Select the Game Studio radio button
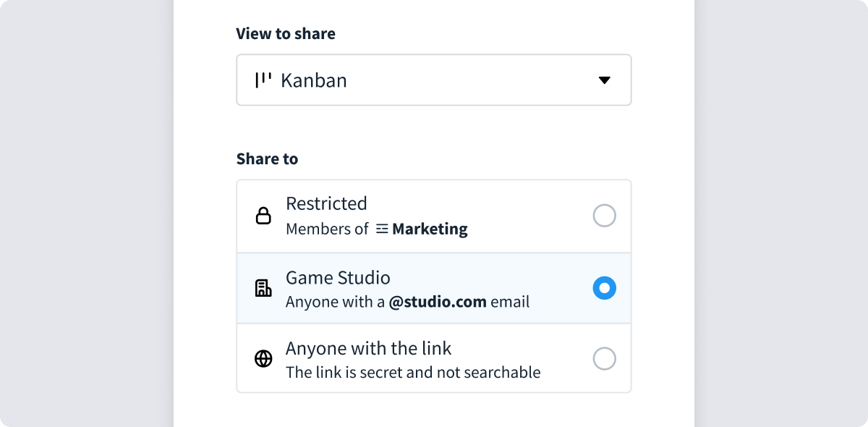 click(604, 288)
